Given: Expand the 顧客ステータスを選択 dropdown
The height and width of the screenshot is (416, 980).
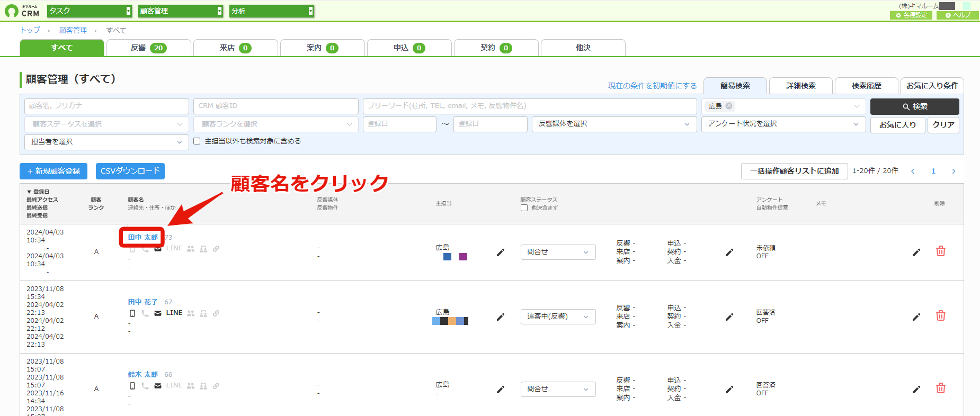Looking at the screenshot, I should coord(106,124).
